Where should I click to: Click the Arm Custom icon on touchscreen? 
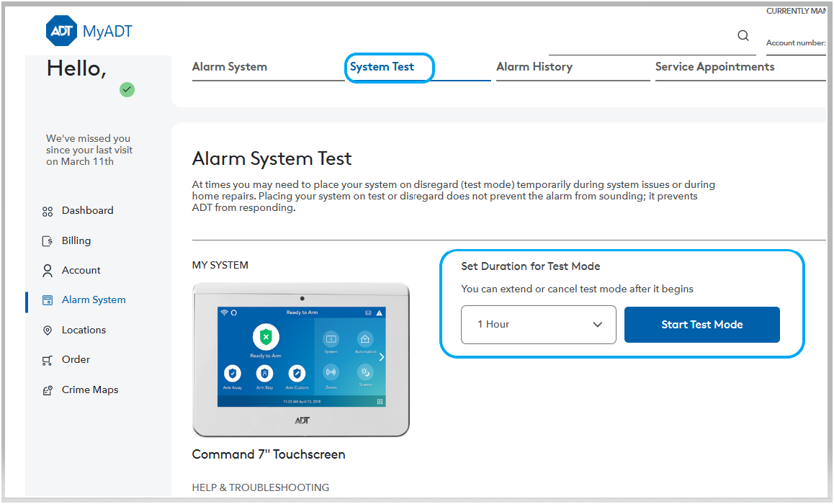click(297, 373)
